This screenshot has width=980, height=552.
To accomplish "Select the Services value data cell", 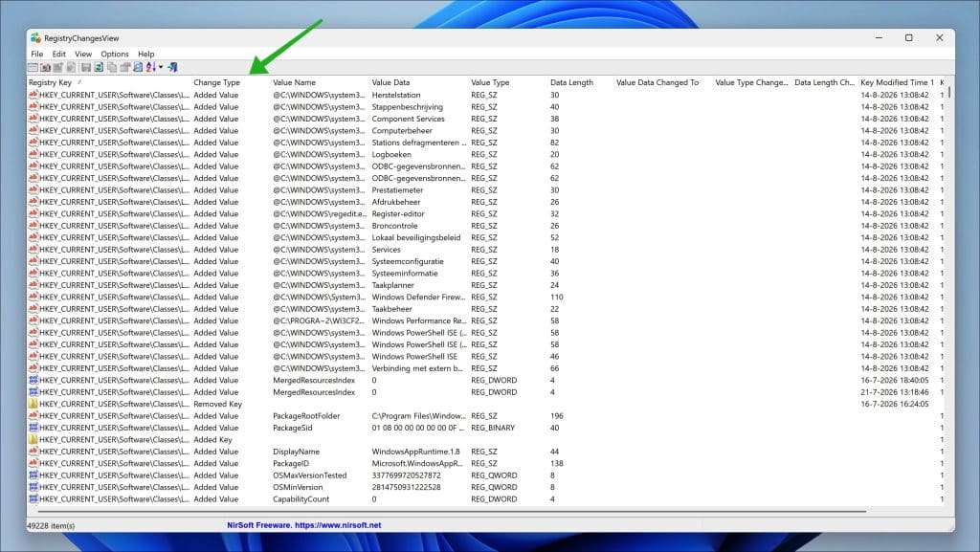I will (387, 249).
